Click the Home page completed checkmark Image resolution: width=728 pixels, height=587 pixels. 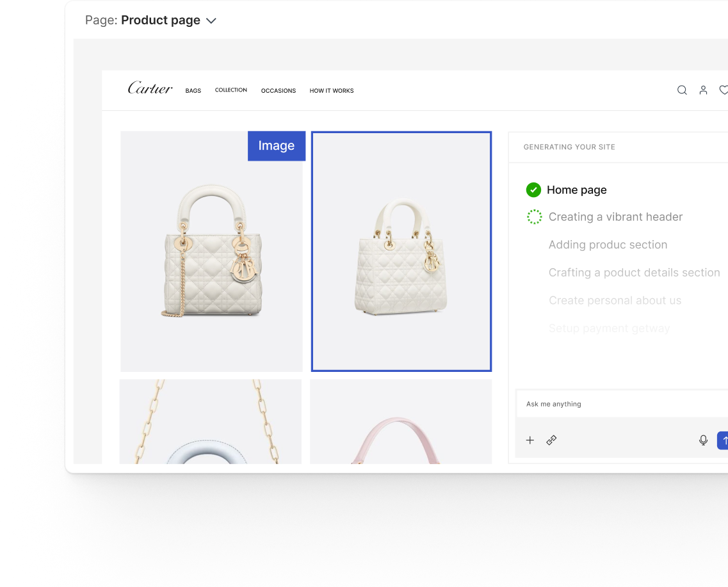(x=534, y=189)
